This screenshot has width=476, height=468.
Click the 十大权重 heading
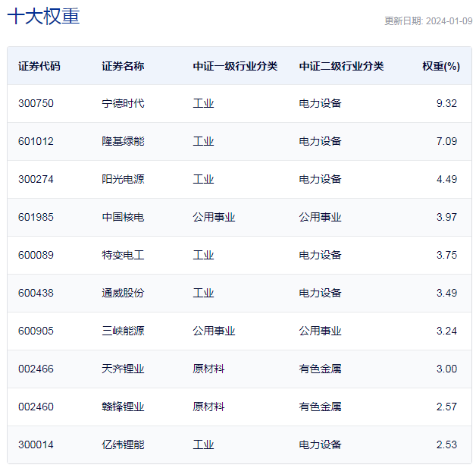point(43,17)
